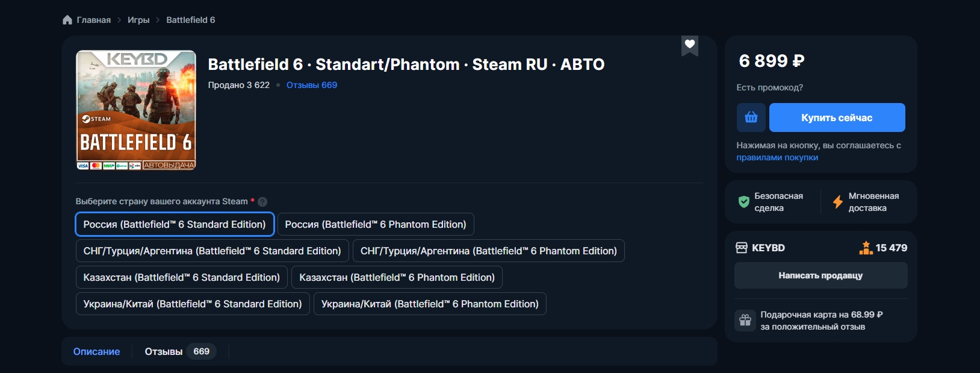This screenshot has height=373, width=980.
Task: Click the Battlefield 6 product cover image
Action: pyautogui.click(x=136, y=110)
